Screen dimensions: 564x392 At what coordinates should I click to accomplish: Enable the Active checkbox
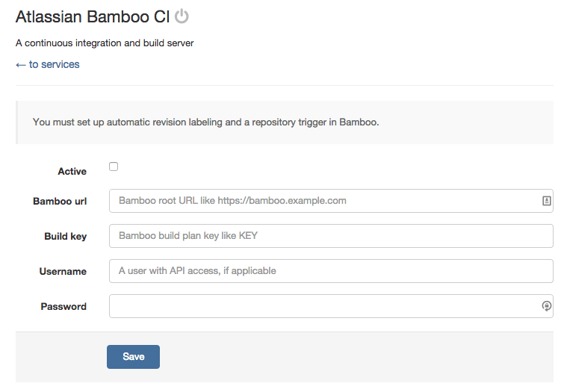coord(114,167)
